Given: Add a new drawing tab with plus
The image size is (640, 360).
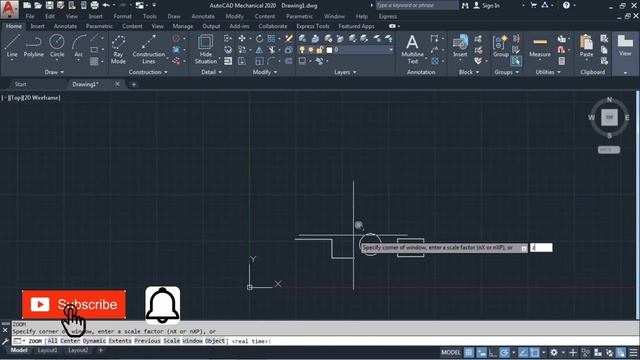Looking at the screenshot, I should coord(133,84).
